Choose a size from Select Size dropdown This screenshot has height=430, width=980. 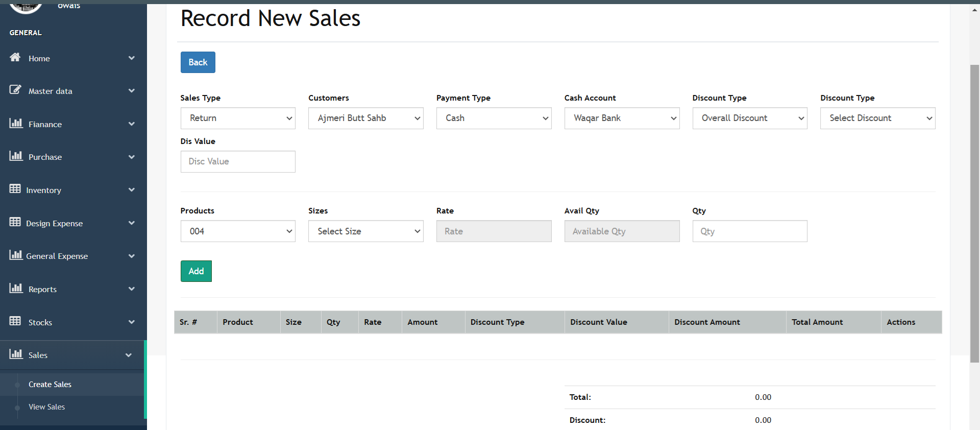pyautogui.click(x=365, y=231)
